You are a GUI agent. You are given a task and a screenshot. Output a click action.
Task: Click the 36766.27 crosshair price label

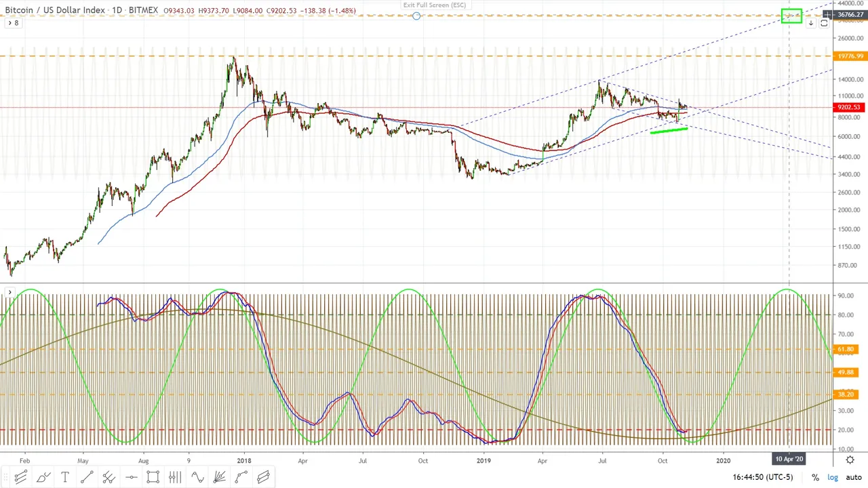(850, 14)
